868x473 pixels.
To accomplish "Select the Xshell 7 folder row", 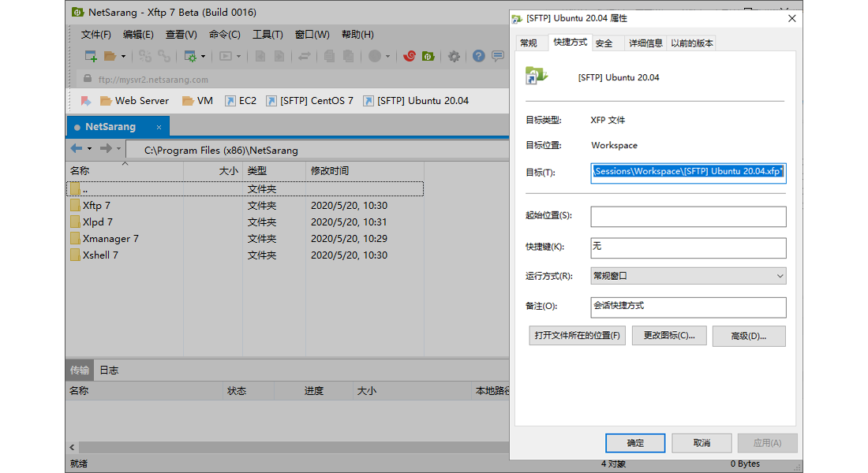I will pyautogui.click(x=245, y=255).
